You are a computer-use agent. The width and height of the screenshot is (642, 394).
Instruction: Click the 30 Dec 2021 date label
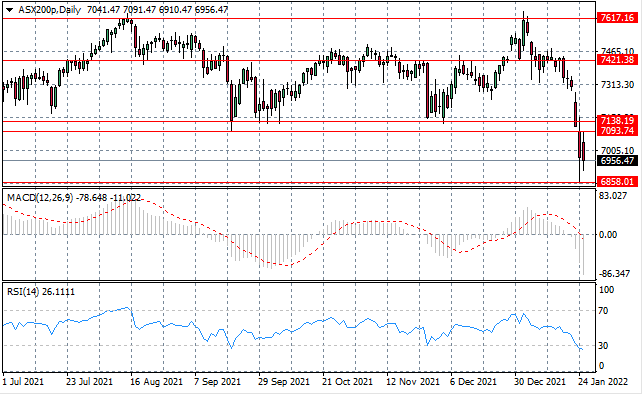(x=540, y=382)
